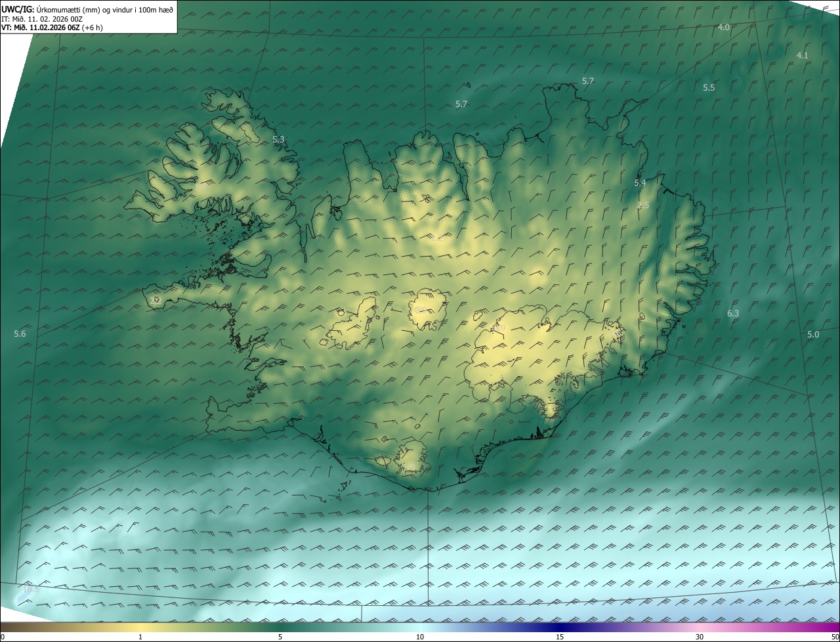Click the colorbar tick label '15'
840x642 pixels.
[560, 637]
